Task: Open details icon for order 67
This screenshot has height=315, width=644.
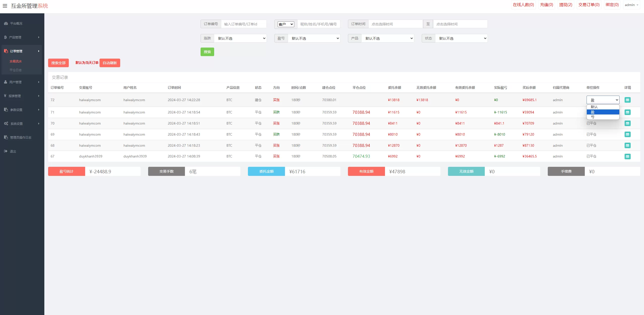Action: tap(627, 156)
